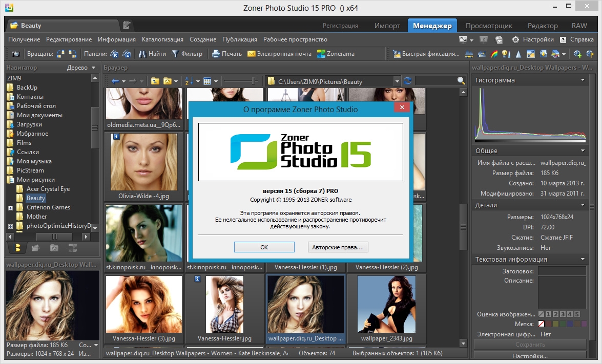Switch to the Редактор tab
The image size is (602, 364).
tap(543, 26)
